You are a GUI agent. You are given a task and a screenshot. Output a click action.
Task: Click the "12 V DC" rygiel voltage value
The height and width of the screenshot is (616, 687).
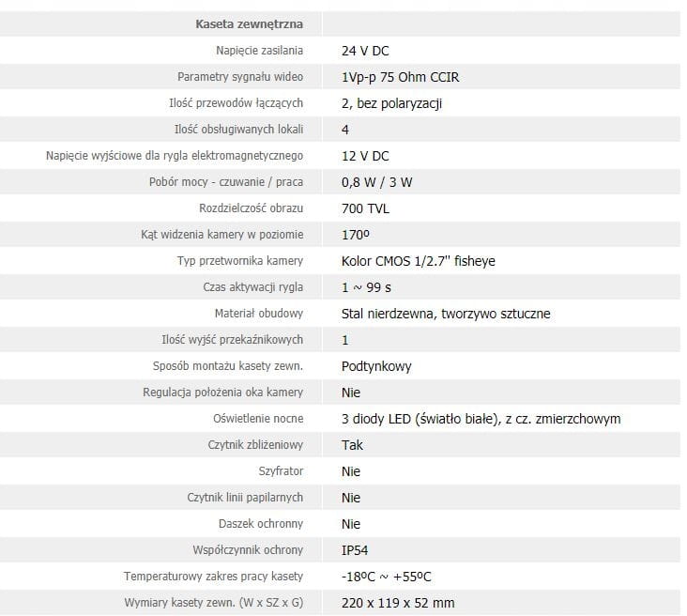click(365, 156)
